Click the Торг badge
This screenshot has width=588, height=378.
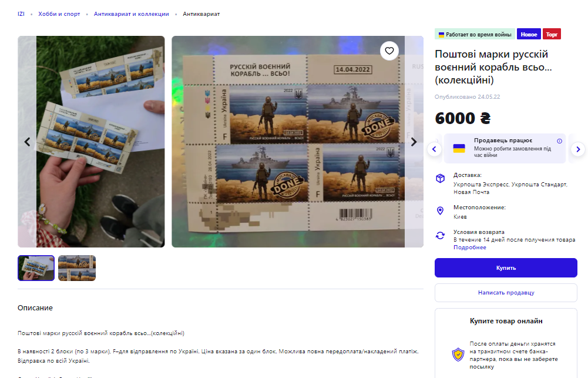(552, 34)
